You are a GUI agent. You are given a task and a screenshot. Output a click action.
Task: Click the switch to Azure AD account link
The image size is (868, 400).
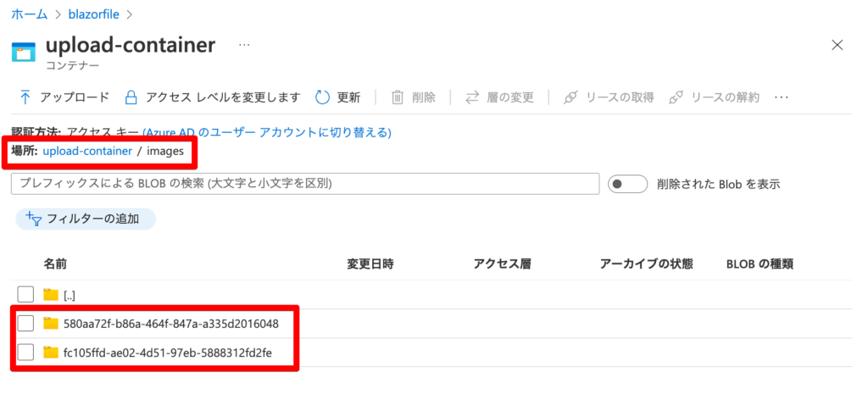(x=267, y=133)
